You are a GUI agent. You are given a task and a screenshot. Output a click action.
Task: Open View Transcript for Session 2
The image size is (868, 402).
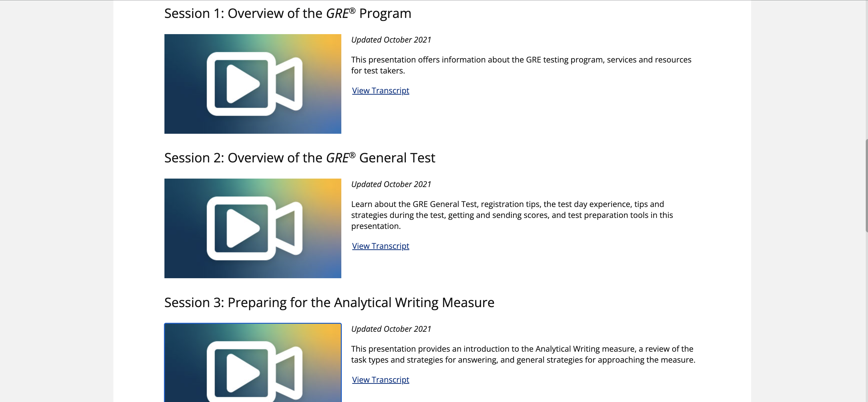pos(380,246)
